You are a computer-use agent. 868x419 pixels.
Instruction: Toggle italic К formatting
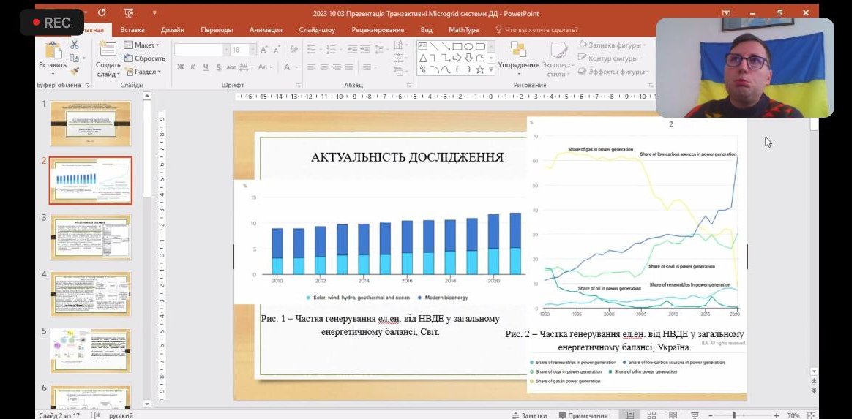tap(193, 67)
